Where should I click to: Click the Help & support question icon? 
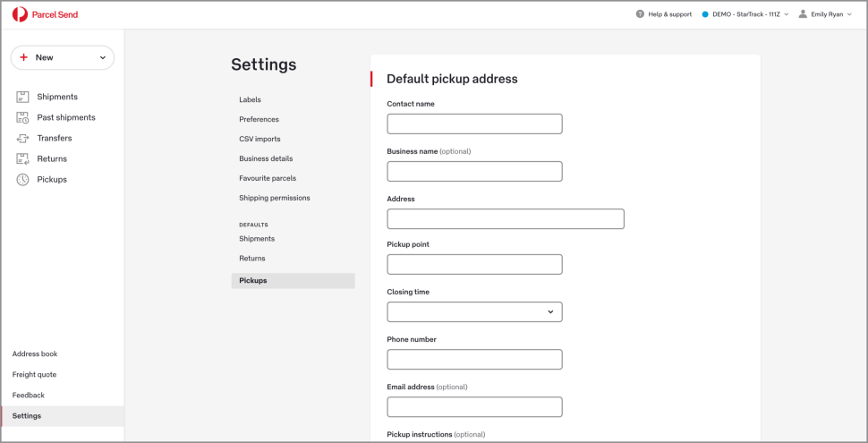pos(640,14)
